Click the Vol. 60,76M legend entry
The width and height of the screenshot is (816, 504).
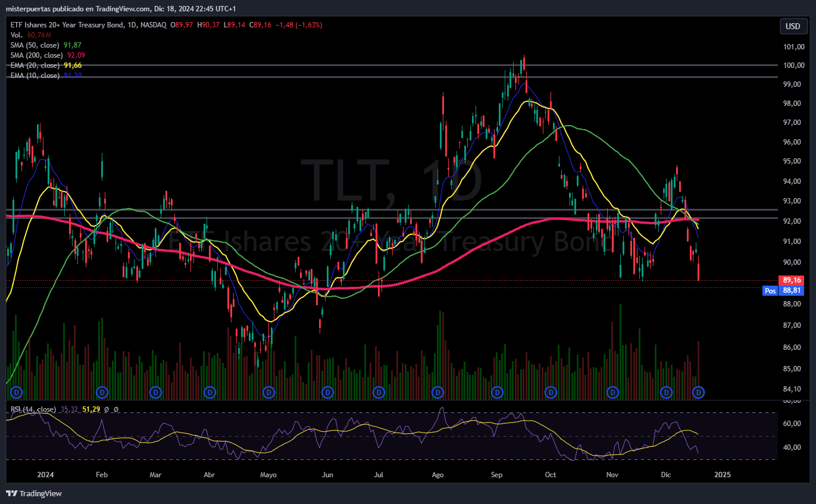(30, 35)
